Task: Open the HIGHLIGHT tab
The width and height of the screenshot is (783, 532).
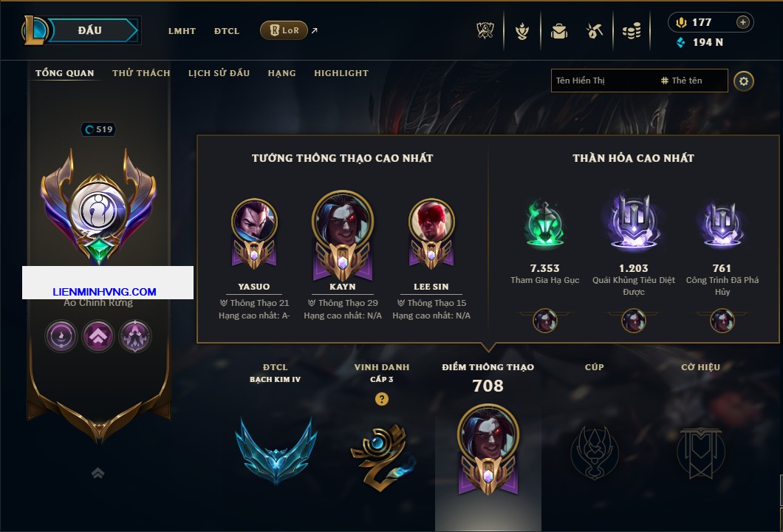Action: (341, 73)
